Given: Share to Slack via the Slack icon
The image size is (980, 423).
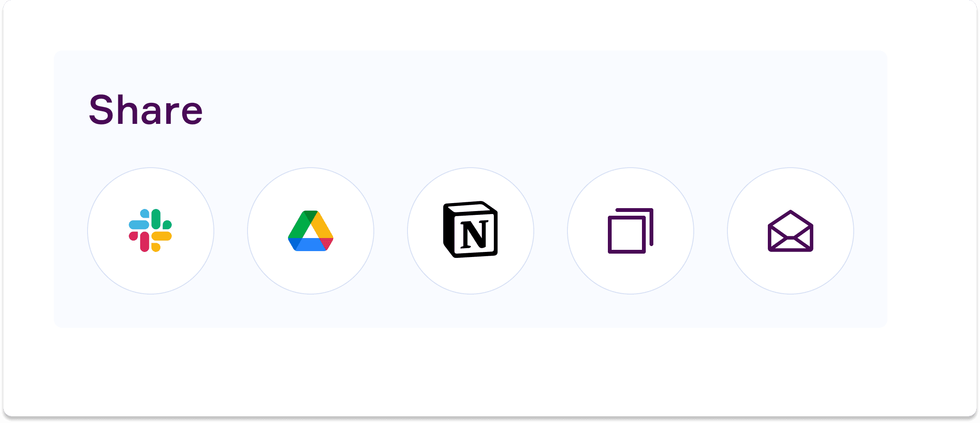Looking at the screenshot, I should [150, 230].
